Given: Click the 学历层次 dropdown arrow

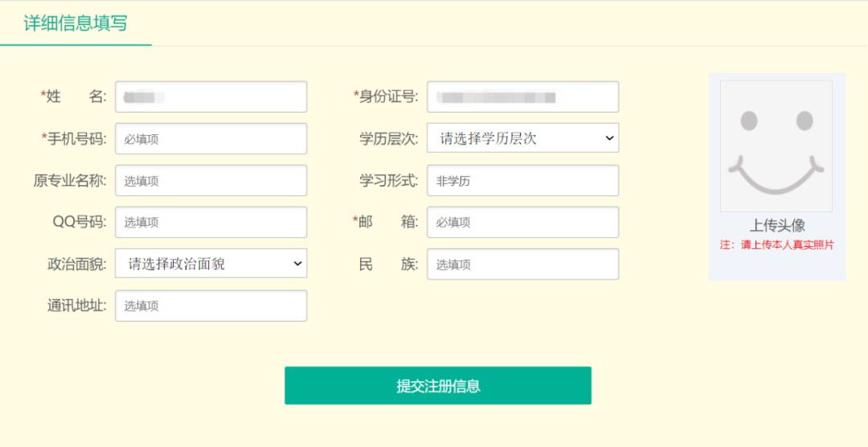Looking at the screenshot, I should coord(608,138).
